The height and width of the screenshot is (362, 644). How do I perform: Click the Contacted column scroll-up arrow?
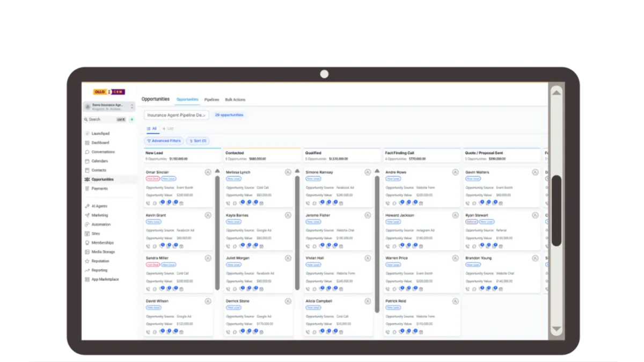(x=297, y=171)
